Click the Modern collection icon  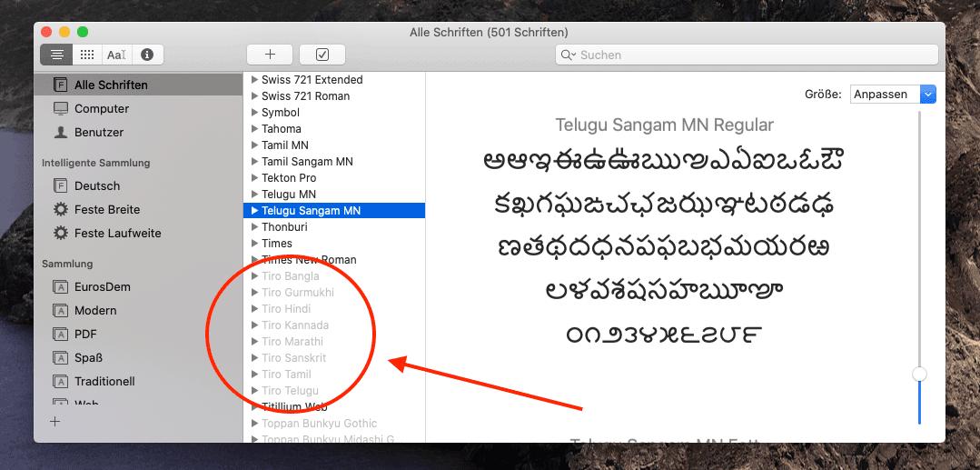(x=61, y=310)
